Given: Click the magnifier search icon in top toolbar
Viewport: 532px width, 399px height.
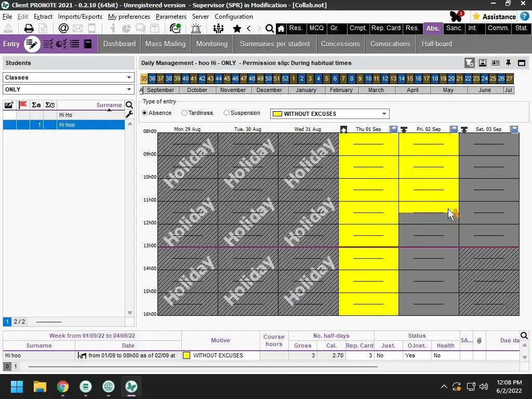Looking at the screenshot, I should (x=270, y=28).
